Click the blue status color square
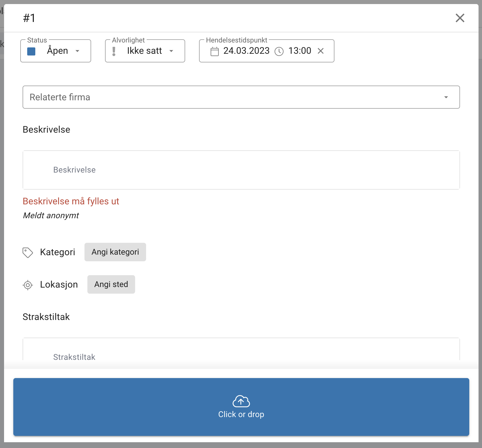This screenshot has width=482, height=448. (x=31, y=51)
